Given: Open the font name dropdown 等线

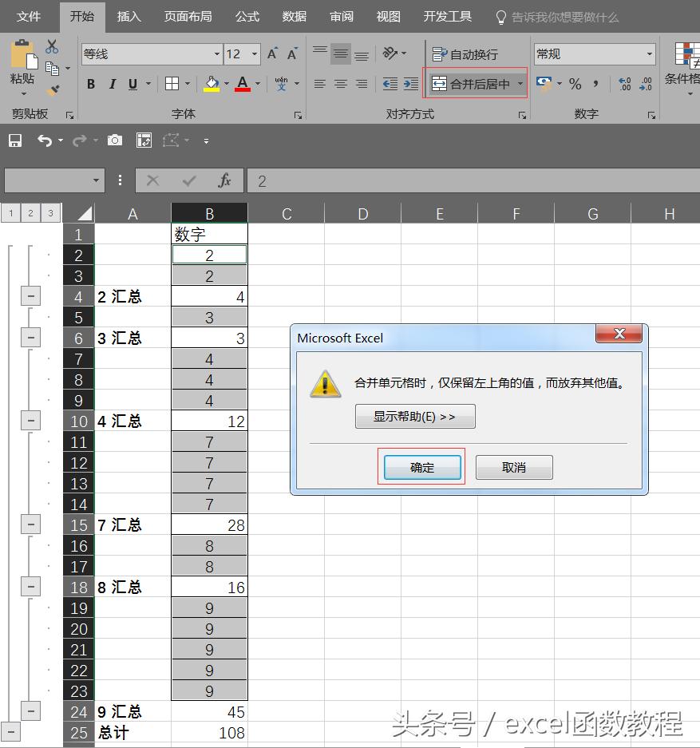Looking at the screenshot, I should pyautogui.click(x=216, y=54).
